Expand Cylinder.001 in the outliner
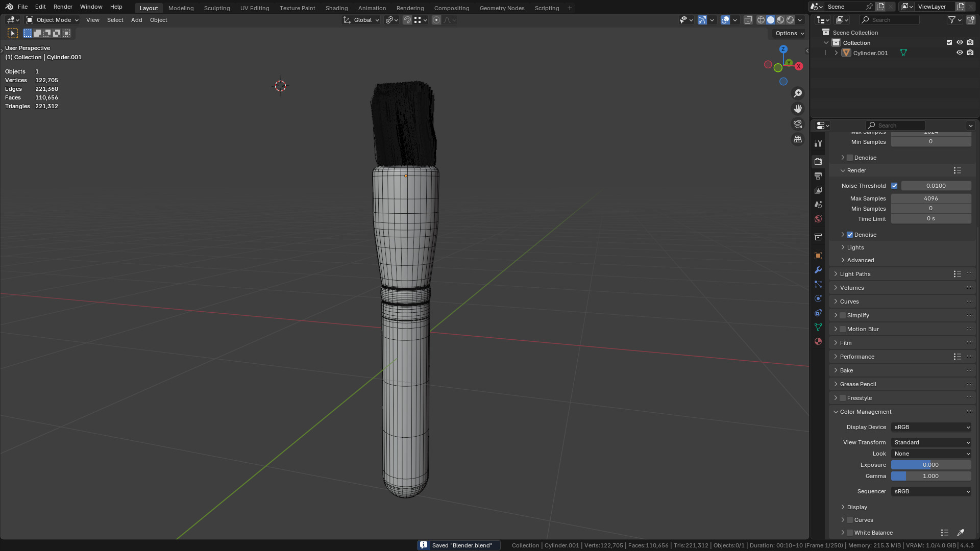 (x=836, y=53)
